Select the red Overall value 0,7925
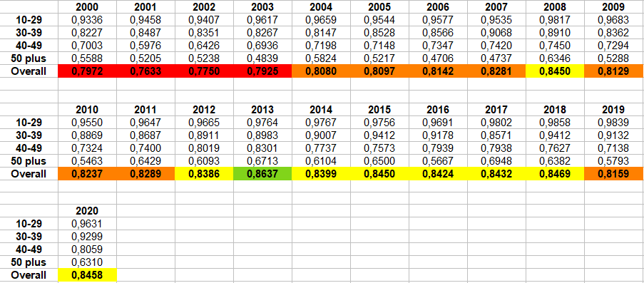This screenshot has width=644, height=283. [262, 71]
